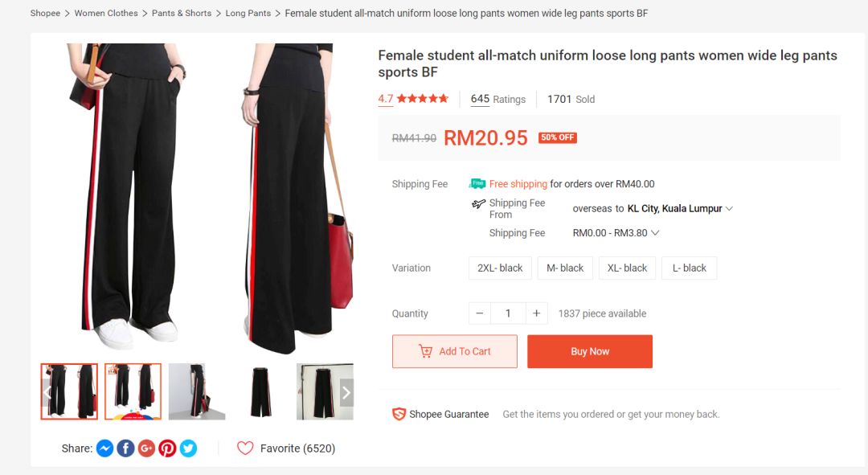Pick the XL- black variation
Screen dimensions: 868x475
[627, 268]
